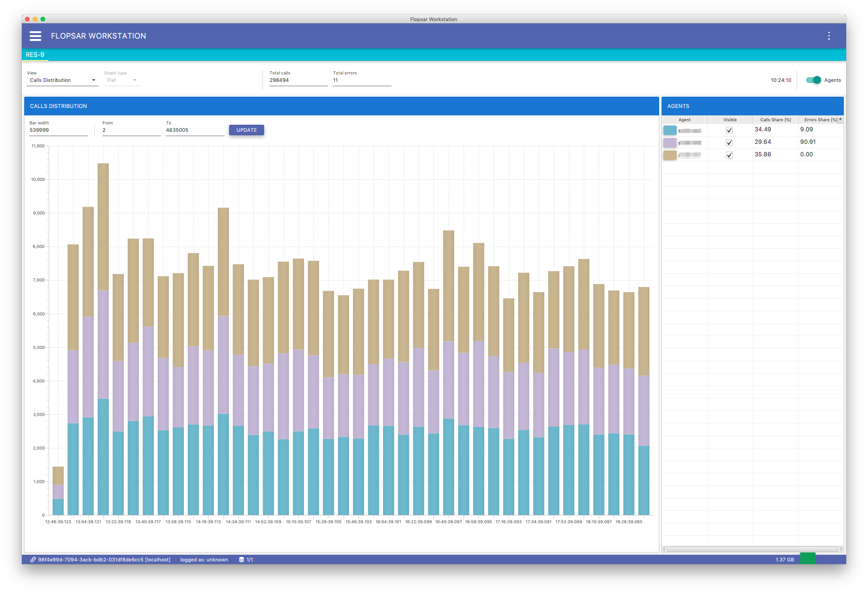The width and height of the screenshot is (868, 593).
Task: Click the From input field
Action: tap(131, 130)
